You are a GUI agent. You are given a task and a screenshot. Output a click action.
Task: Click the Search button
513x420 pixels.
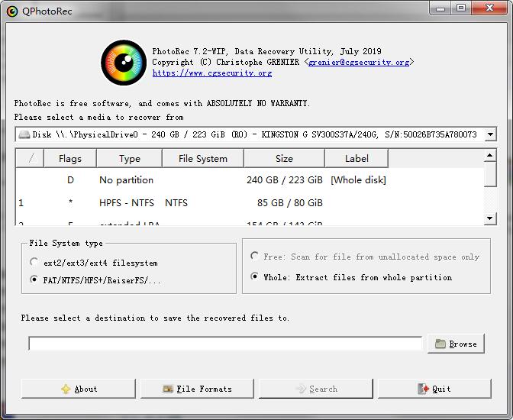[x=316, y=389]
